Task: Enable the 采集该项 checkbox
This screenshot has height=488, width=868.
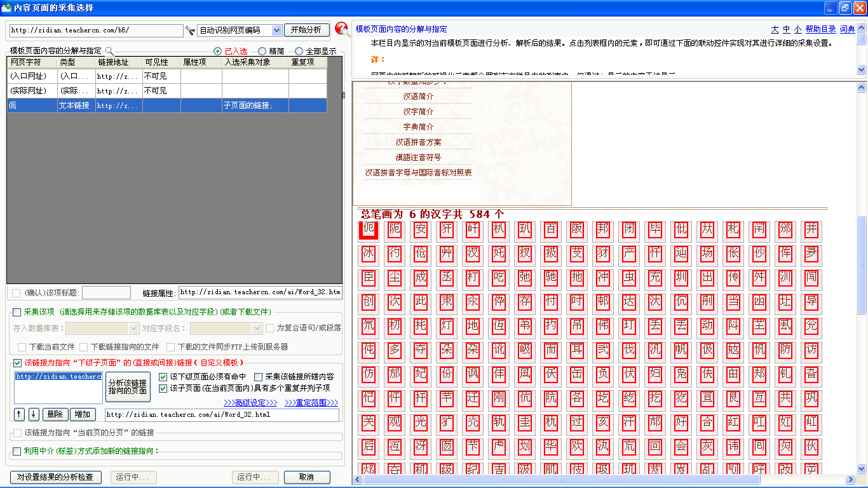Action: point(17,312)
